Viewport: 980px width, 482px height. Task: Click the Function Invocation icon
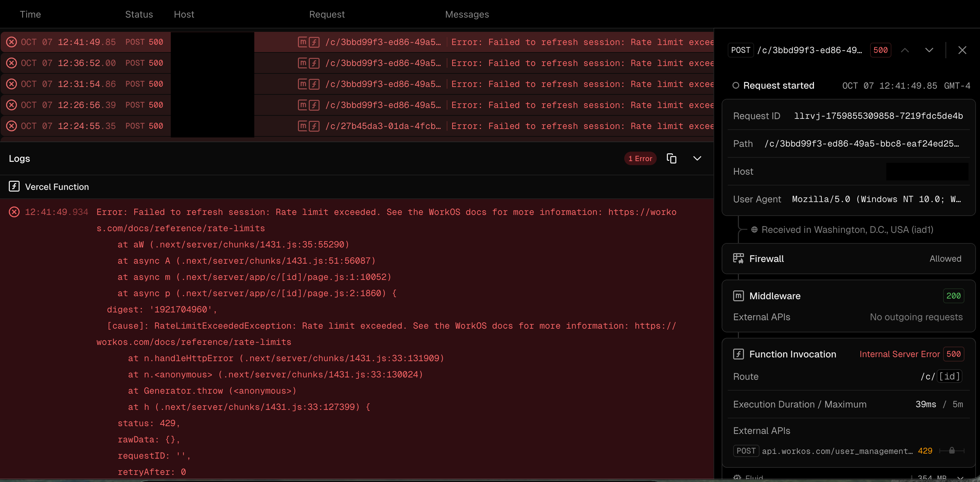738,354
